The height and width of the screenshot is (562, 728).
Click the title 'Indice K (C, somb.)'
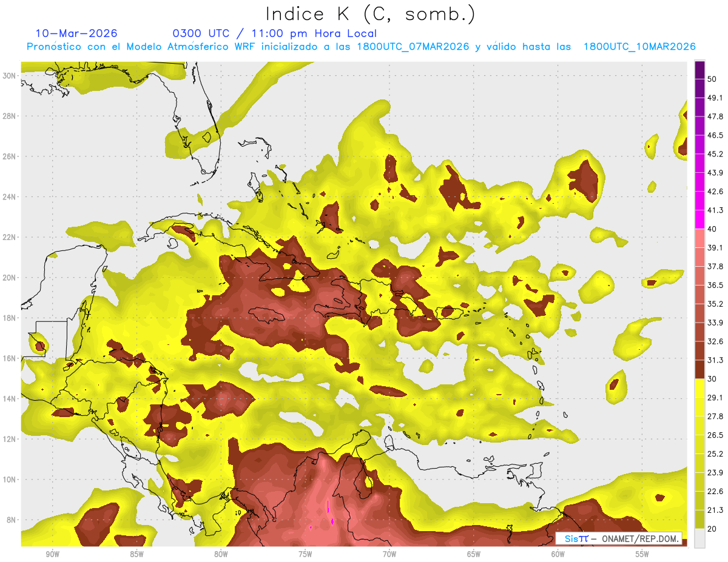pyautogui.click(x=371, y=14)
